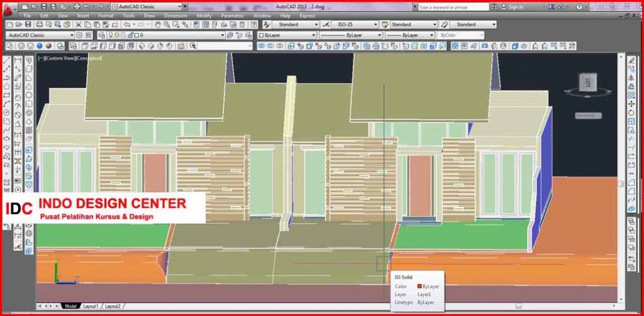Click the viewport [-] control label
This screenshot has width=644, height=316.
pyautogui.click(x=41, y=58)
